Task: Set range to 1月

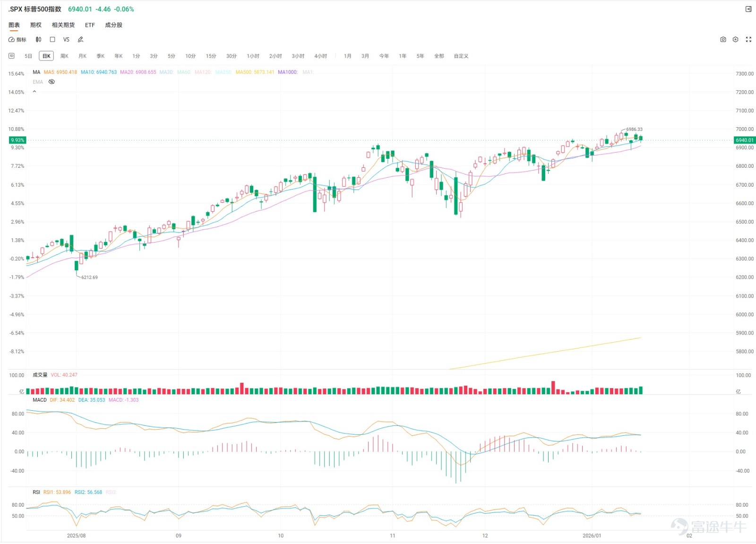Action: pyautogui.click(x=348, y=56)
